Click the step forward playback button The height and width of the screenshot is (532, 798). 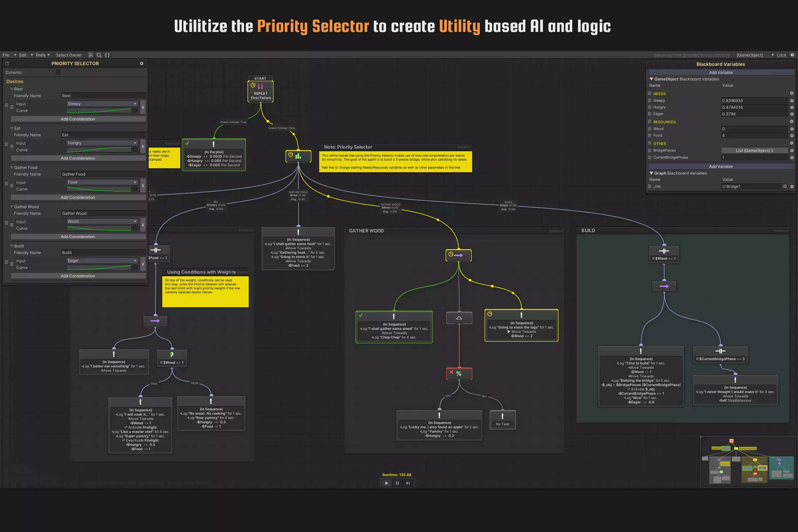point(408,483)
